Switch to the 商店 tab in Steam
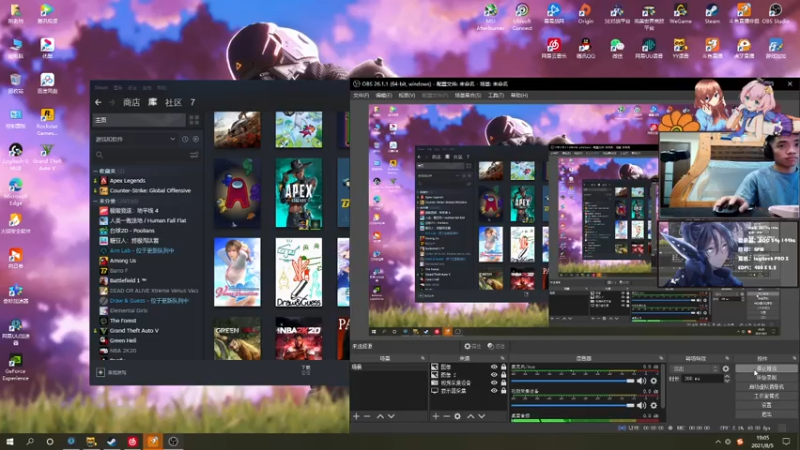Screen dimensions: 800x450 click(132, 103)
